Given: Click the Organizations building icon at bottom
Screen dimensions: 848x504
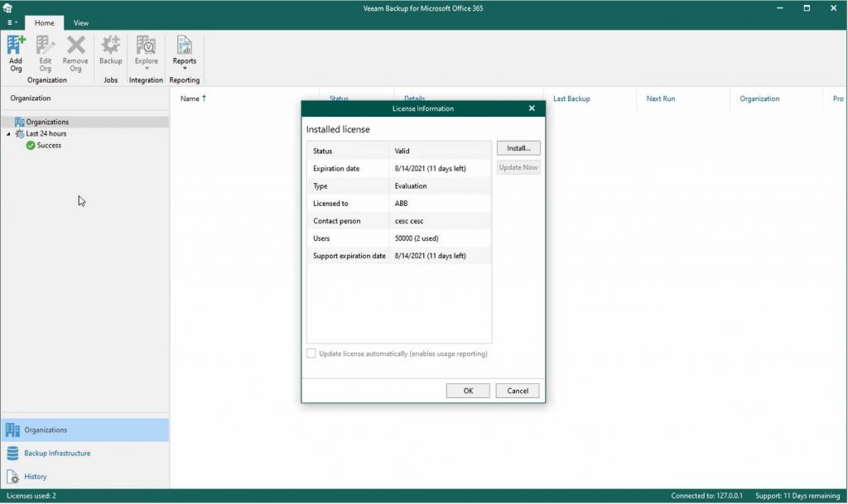Looking at the screenshot, I should point(12,430).
